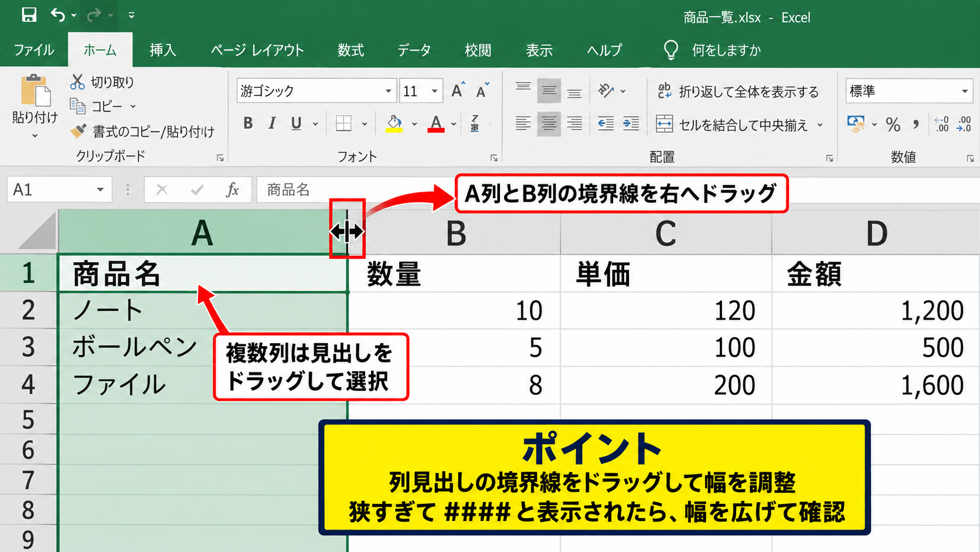980x552 pixels.
Task: Switch to the 挿入 tab
Action: (x=163, y=50)
